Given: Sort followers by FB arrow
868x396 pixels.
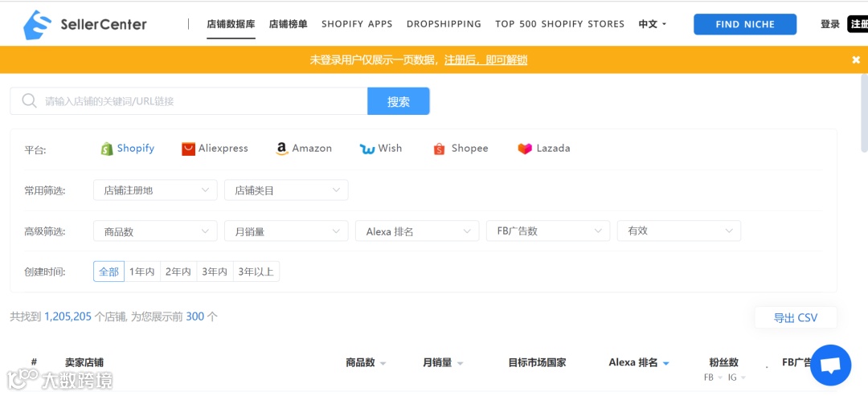Looking at the screenshot, I should tap(719, 378).
